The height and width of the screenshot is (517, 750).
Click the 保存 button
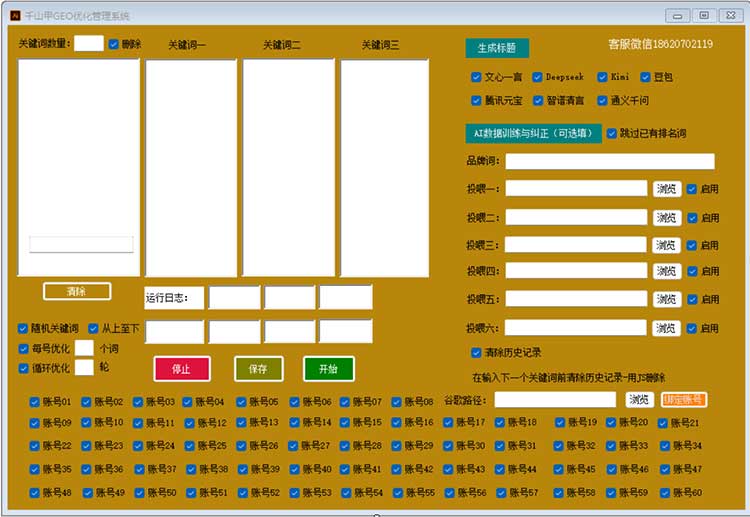coord(258,369)
